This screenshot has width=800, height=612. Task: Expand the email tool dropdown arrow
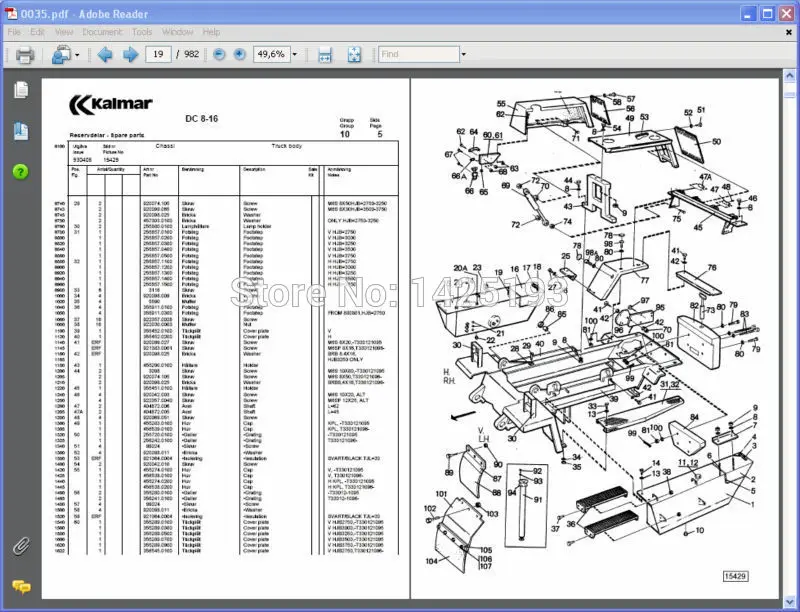click(x=78, y=54)
